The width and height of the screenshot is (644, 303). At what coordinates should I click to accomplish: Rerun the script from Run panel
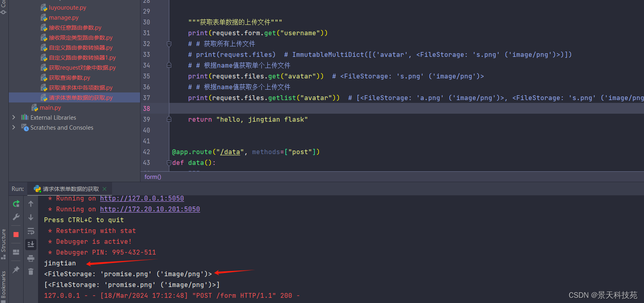click(x=16, y=204)
